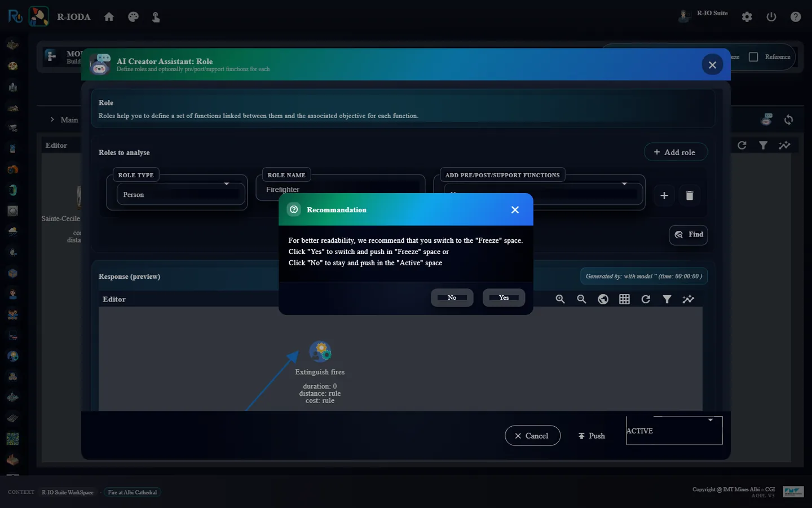Toggle the grid icon in preview toolbar

click(624, 299)
